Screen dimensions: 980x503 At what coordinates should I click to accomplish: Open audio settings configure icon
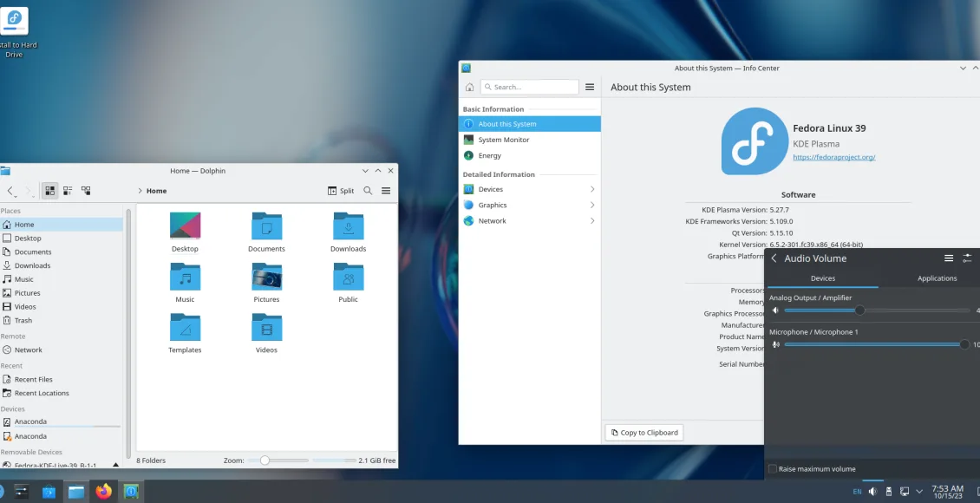coord(967,258)
